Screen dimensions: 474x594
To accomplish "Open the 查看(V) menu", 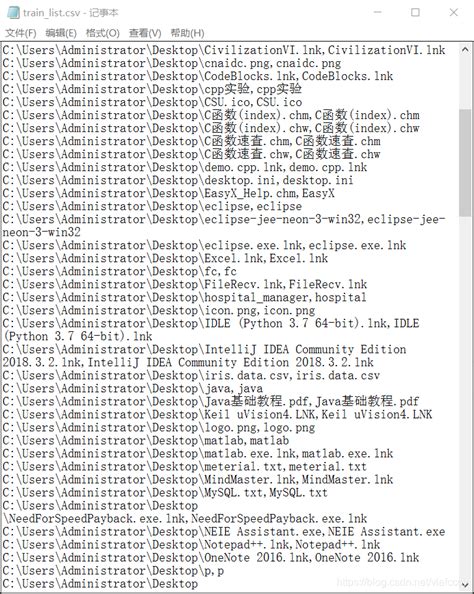I will [145, 33].
